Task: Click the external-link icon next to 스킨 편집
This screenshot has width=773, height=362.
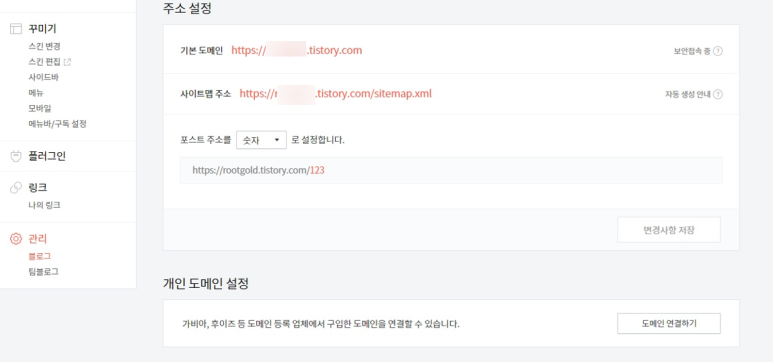Action: 68,62
